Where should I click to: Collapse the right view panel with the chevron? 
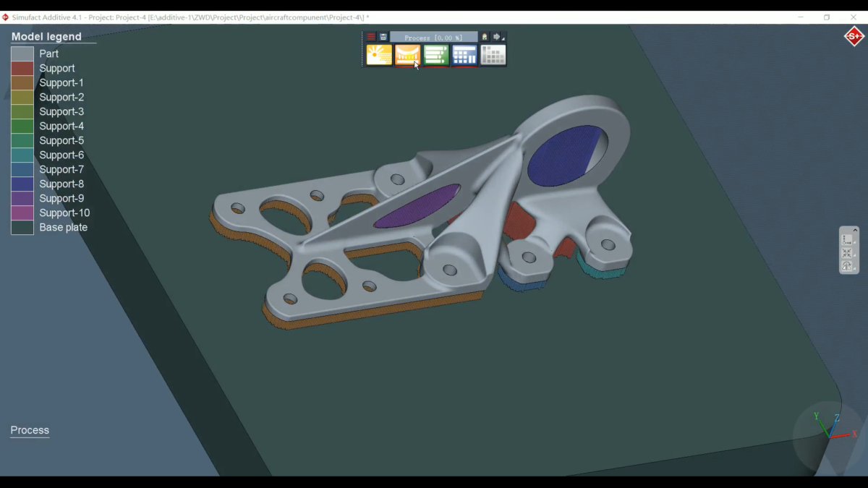point(855,230)
